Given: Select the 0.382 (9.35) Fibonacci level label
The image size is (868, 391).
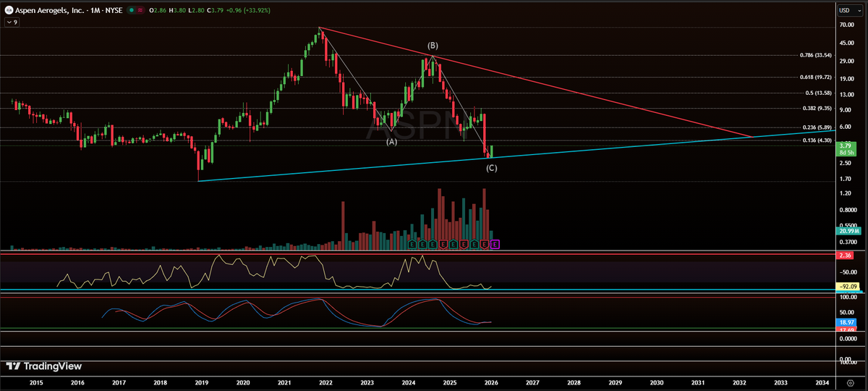Looking at the screenshot, I should (816, 108).
